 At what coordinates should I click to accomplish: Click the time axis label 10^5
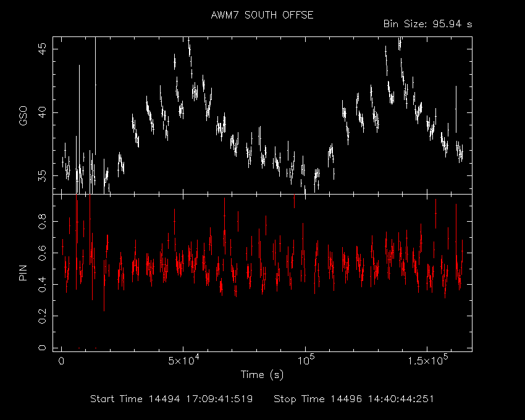pyautogui.click(x=305, y=360)
